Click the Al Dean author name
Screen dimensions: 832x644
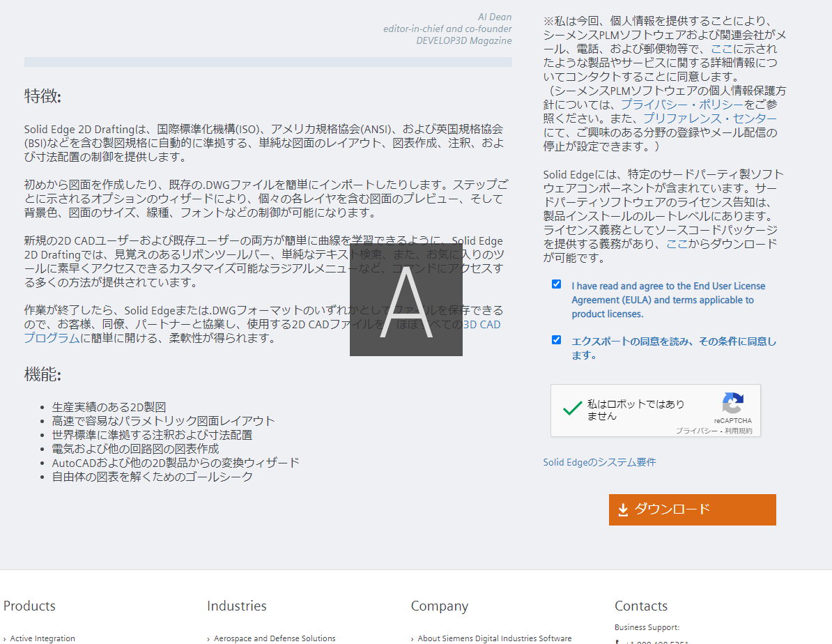tap(495, 17)
